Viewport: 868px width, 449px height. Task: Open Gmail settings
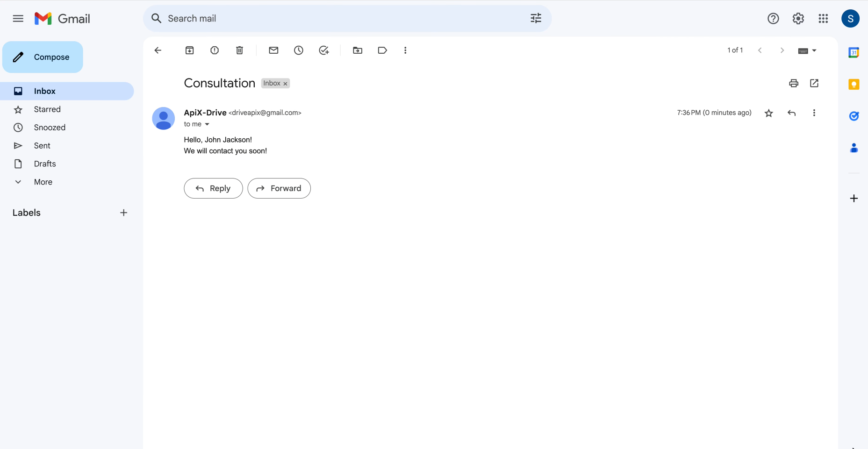(798, 18)
